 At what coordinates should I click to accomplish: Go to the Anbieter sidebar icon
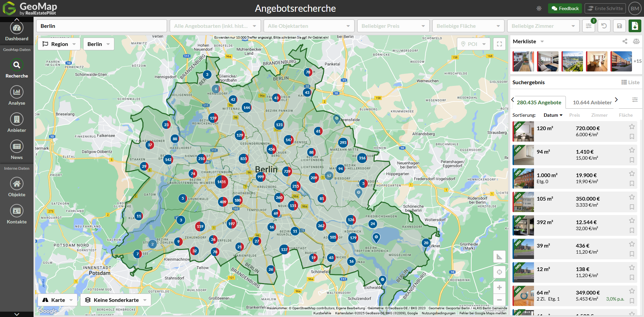pos(16,119)
